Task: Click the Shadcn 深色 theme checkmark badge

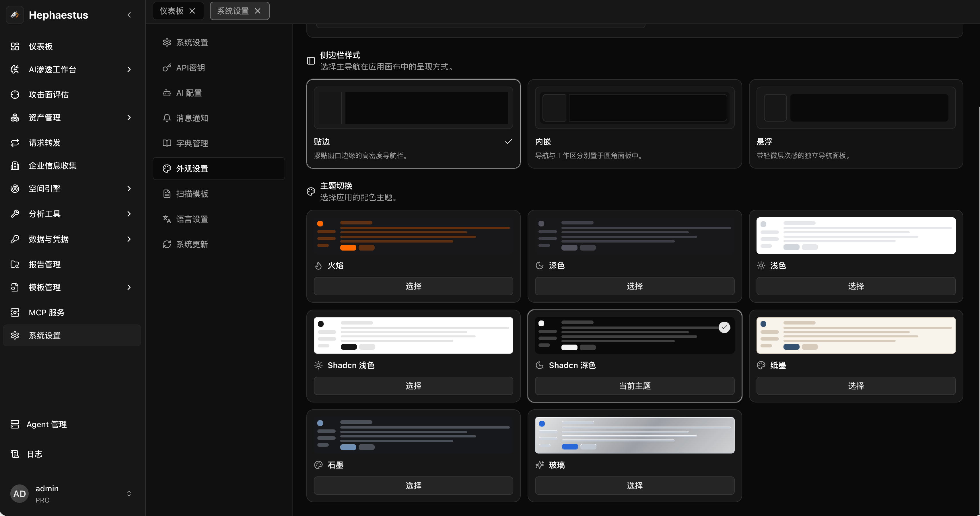Action: (x=724, y=327)
